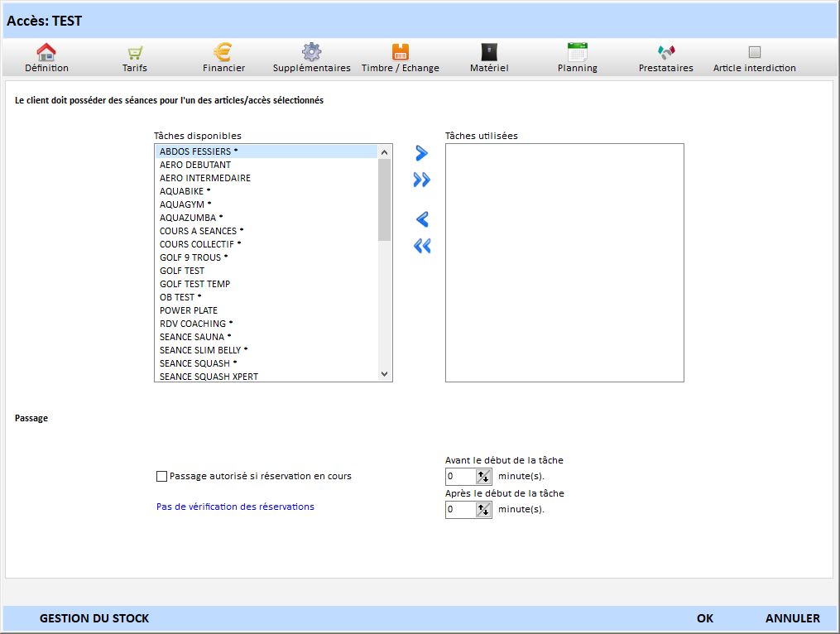Open the Planning calendar icon
The width and height of the screenshot is (840, 634).
pos(577,53)
